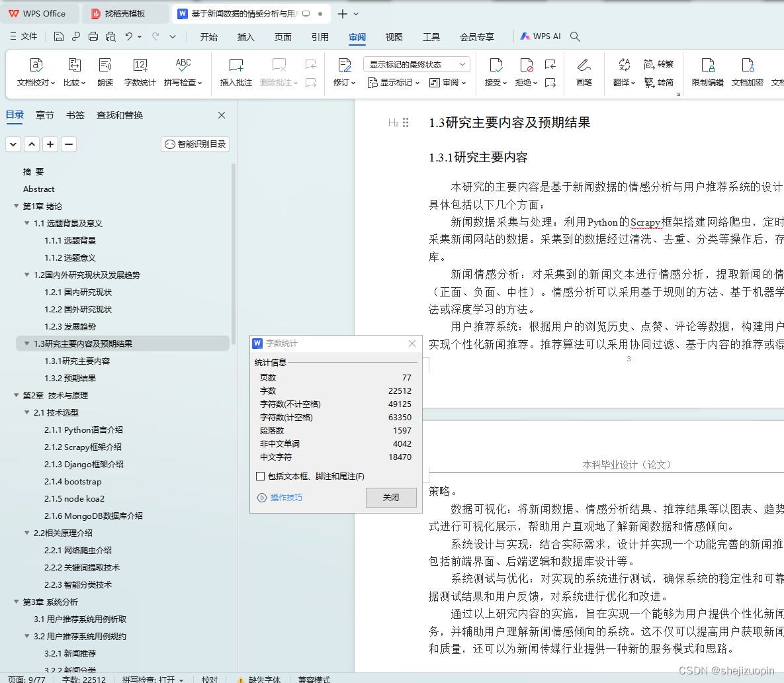This screenshot has width=784, height=683.
Task: Switch to 书签 navigation tab
Action: (x=75, y=115)
